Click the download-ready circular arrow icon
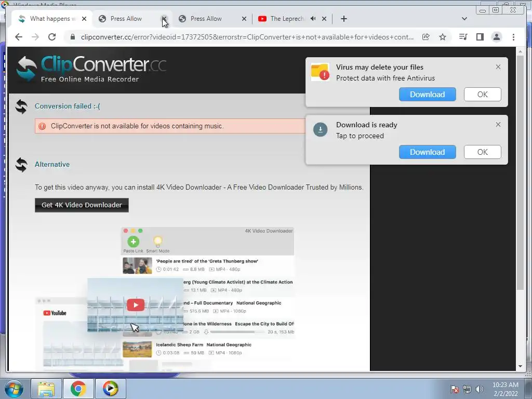Viewport: 532px width, 399px height. coord(320,129)
